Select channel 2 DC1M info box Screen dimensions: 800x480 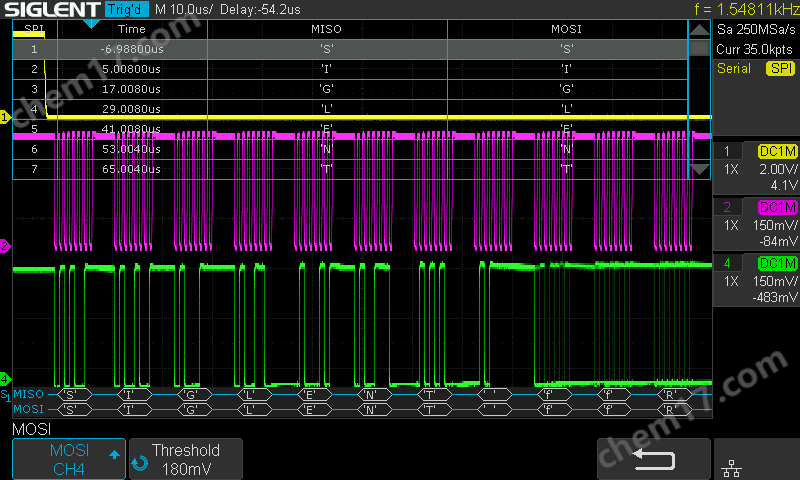pyautogui.click(x=756, y=224)
